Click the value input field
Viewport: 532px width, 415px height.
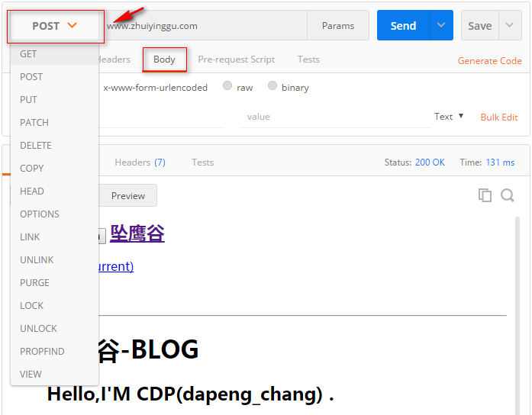[335, 117]
